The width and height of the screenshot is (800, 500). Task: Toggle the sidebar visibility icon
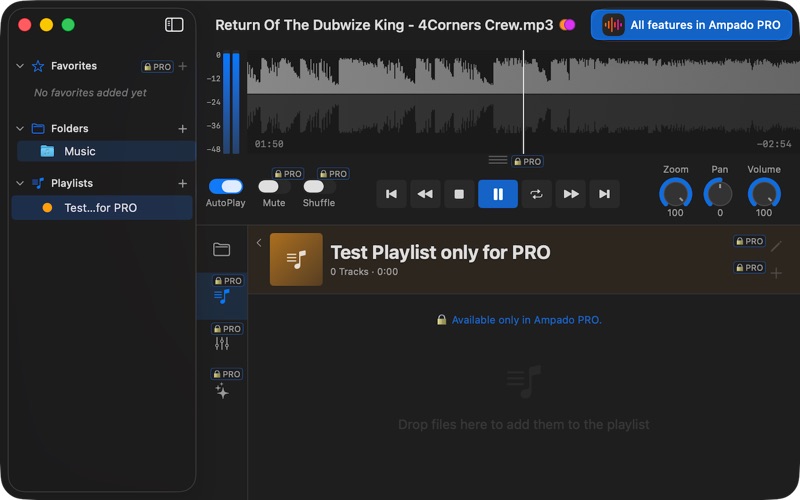(x=174, y=24)
